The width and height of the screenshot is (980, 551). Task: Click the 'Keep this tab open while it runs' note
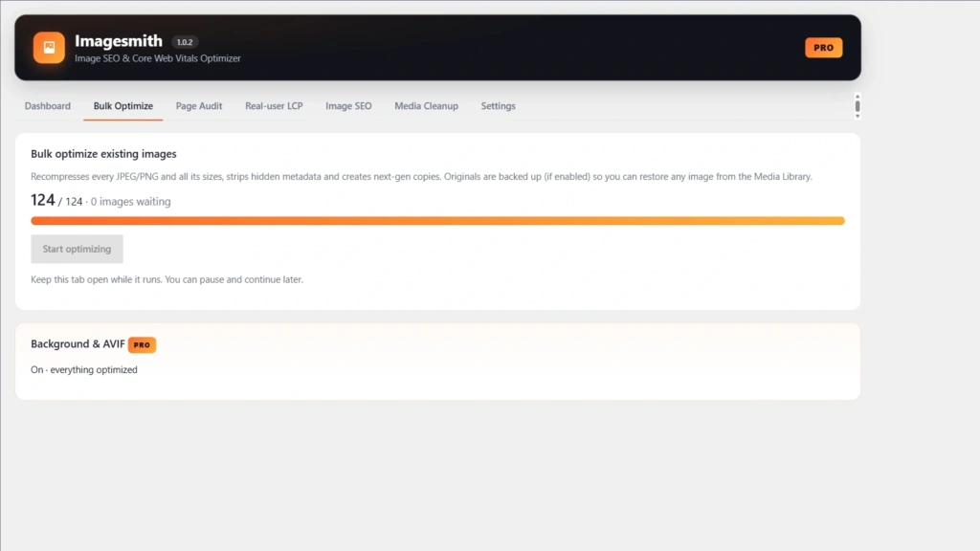pyautogui.click(x=167, y=279)
